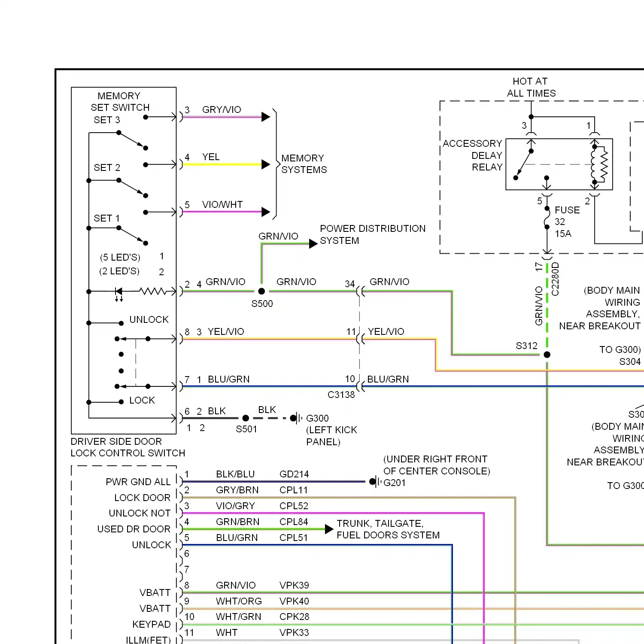Click the C3138 connector label
The image size is (644, 644).
(341, 395)
